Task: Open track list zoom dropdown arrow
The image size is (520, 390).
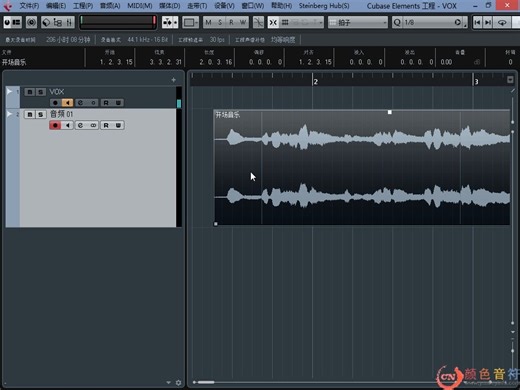Action: (168, 383)
